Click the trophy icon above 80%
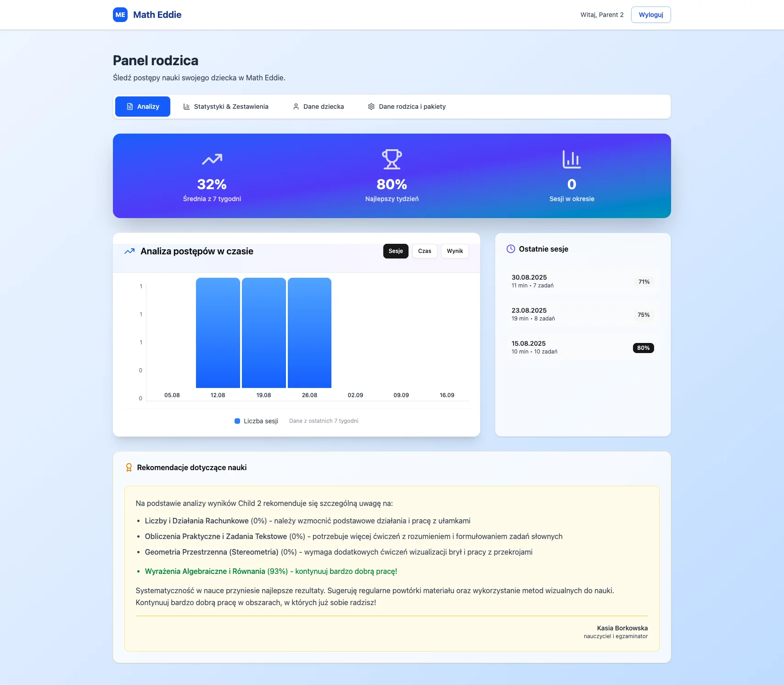The height and width of the screenshot is (685, 784). tap(392, 159)
